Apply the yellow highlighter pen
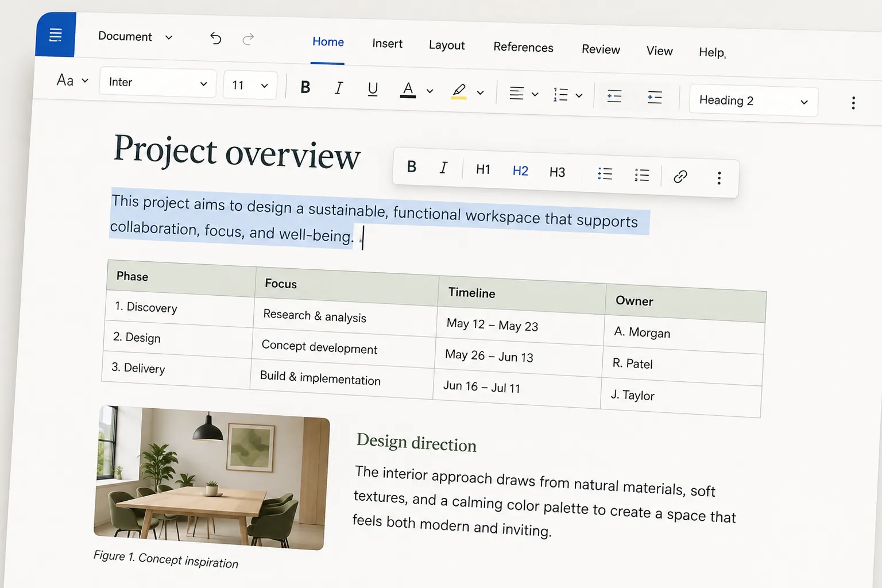882x588 pixels. (x=459, y=91)
